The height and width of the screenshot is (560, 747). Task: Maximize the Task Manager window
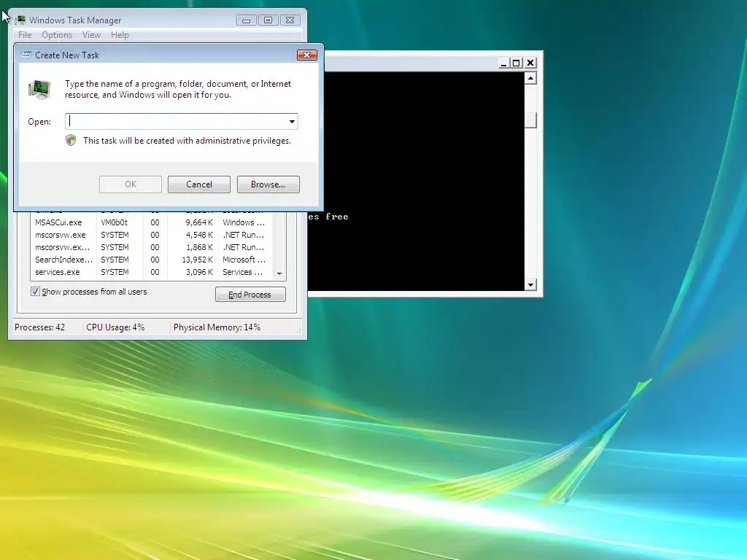click(x=268, y=20)
